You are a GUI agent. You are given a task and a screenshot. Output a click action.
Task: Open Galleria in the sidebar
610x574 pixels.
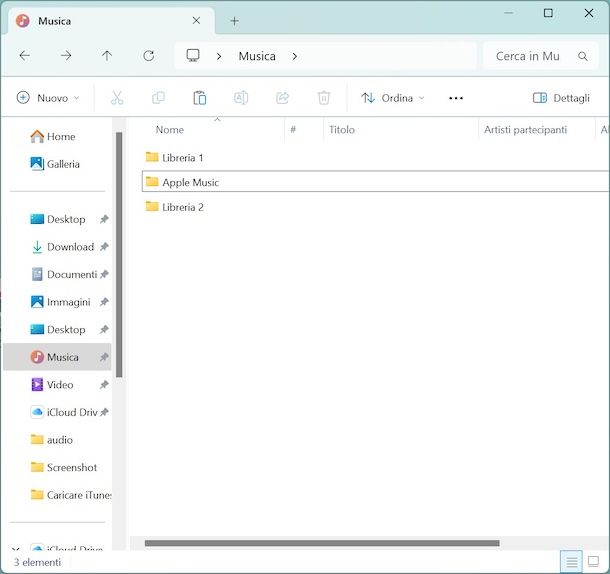(x=55, y=164)
